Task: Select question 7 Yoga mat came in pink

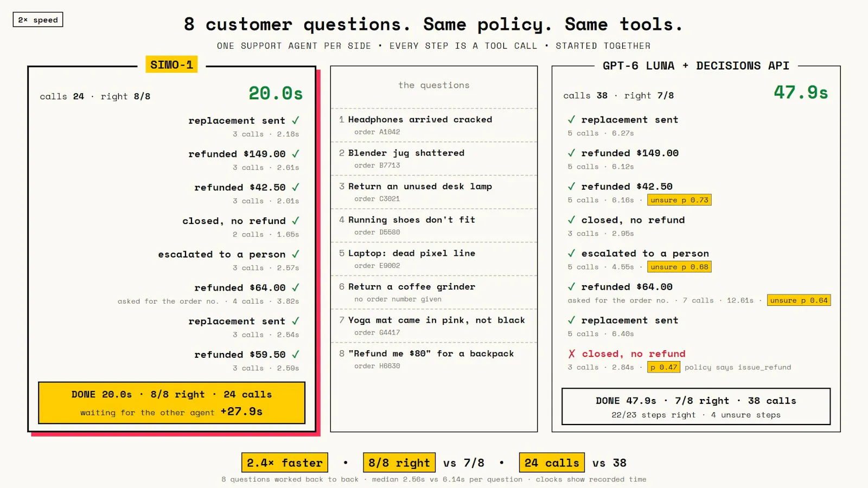Action: [x=434, y=326]
